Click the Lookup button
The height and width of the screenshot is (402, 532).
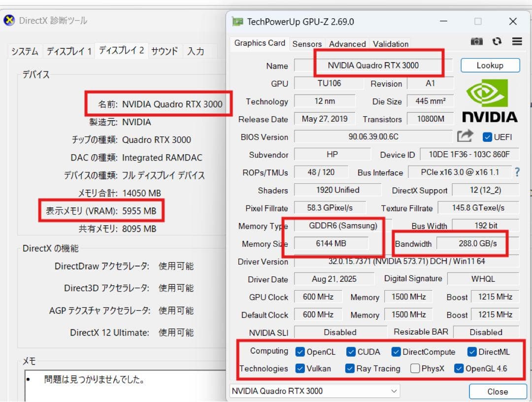(x=490, y=65)
